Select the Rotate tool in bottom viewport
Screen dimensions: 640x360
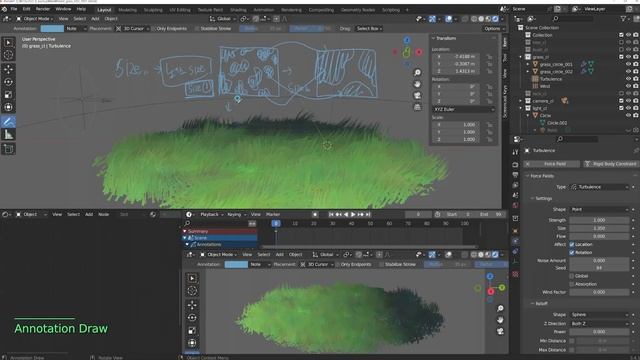[192, 318]
